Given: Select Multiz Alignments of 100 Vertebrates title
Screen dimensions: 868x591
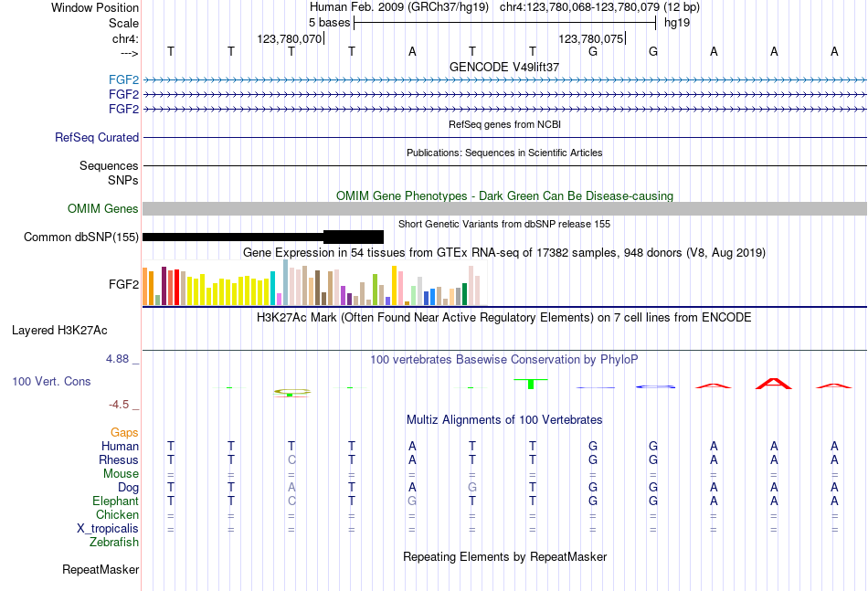Looking at the screenshot, I should pyautogui.click(x=504, y=420).
